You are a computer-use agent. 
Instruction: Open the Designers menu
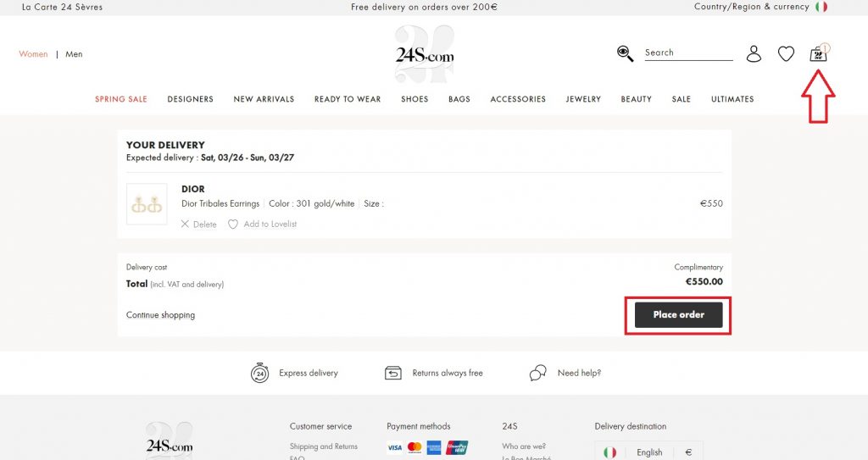coord(191,99)
